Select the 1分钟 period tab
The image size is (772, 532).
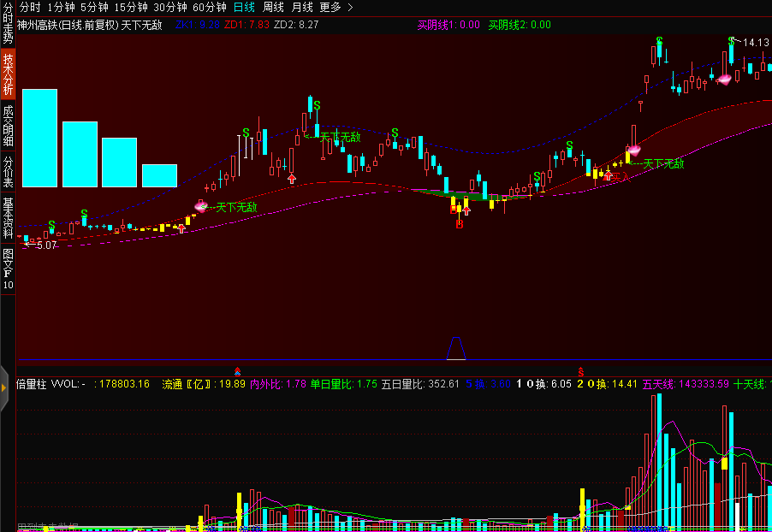61,8
